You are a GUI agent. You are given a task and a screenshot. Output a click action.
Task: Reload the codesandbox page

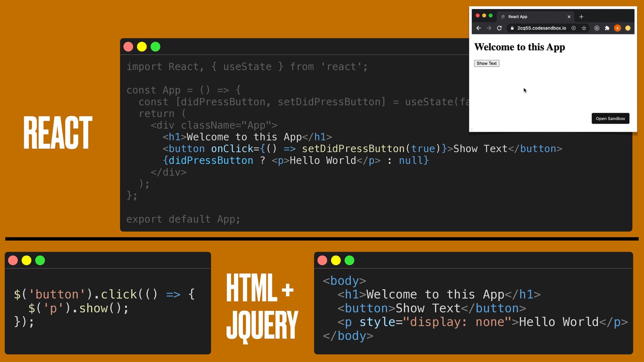499,28
